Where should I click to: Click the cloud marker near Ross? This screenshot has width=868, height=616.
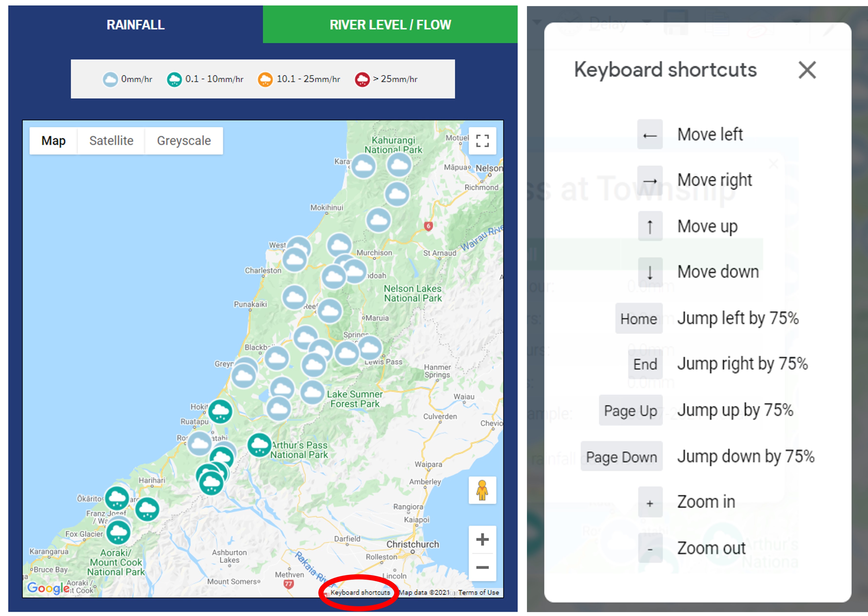[x=199, y=443]
